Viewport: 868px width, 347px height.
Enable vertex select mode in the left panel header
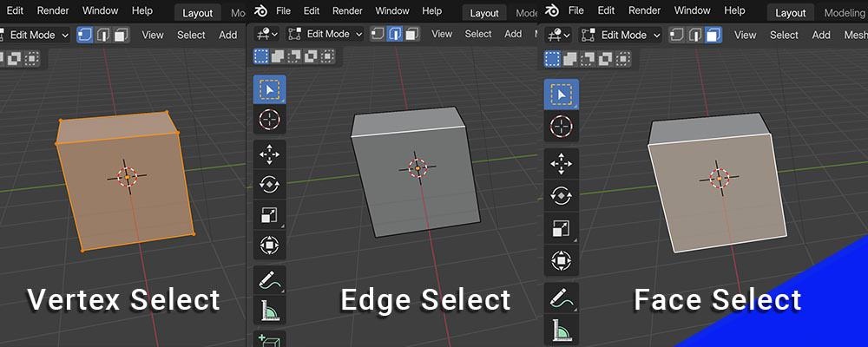[x=85, y=35]
